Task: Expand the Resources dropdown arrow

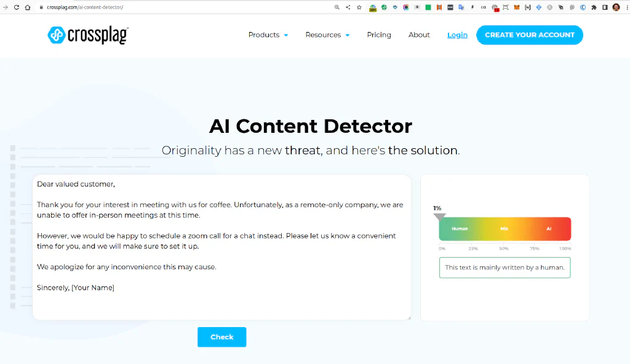Action: click(x=348, y=36)
